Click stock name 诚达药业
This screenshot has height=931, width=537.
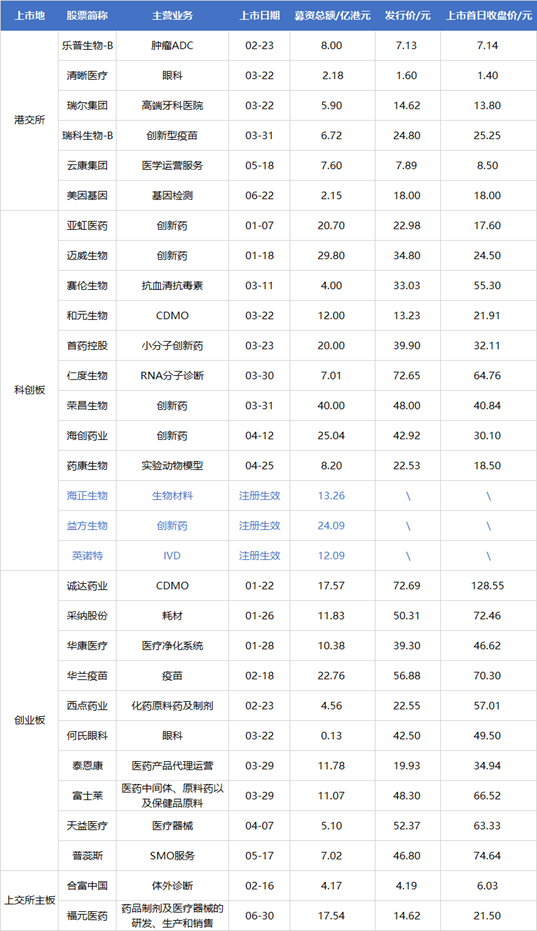[87, 586]
